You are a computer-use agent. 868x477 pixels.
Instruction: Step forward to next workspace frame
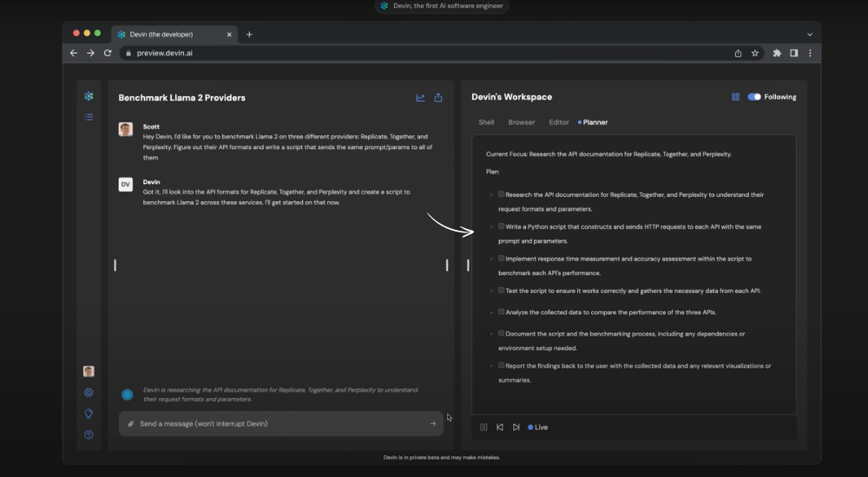pos(516,428)
